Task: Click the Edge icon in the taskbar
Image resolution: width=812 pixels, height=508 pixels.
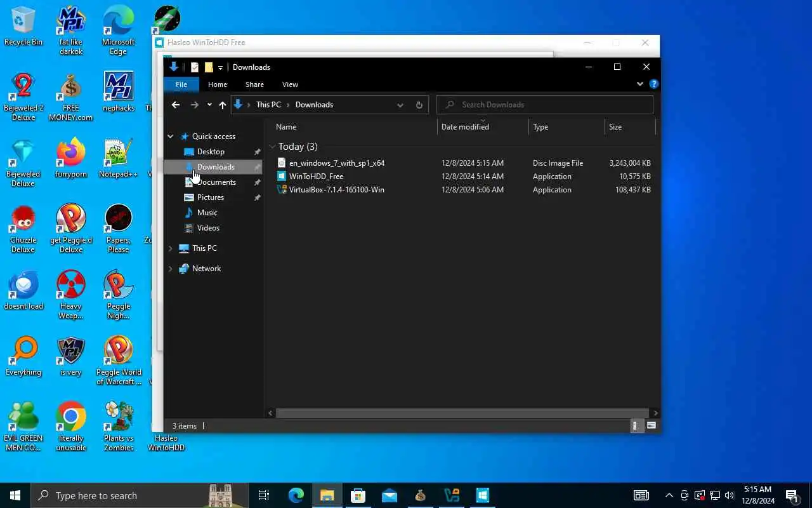Action: point(296,495)
